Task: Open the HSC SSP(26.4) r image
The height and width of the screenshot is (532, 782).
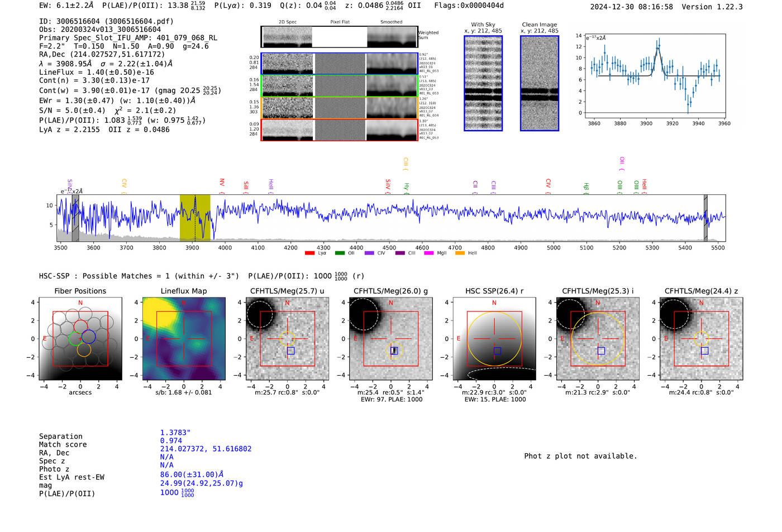Action: pyautogui.click(x=494, y=338)
